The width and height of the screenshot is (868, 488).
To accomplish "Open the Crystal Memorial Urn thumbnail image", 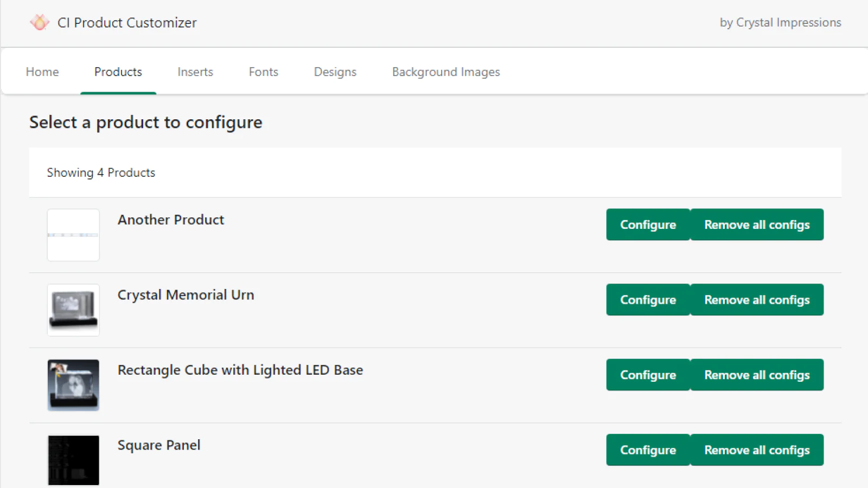I will point(73,310).
